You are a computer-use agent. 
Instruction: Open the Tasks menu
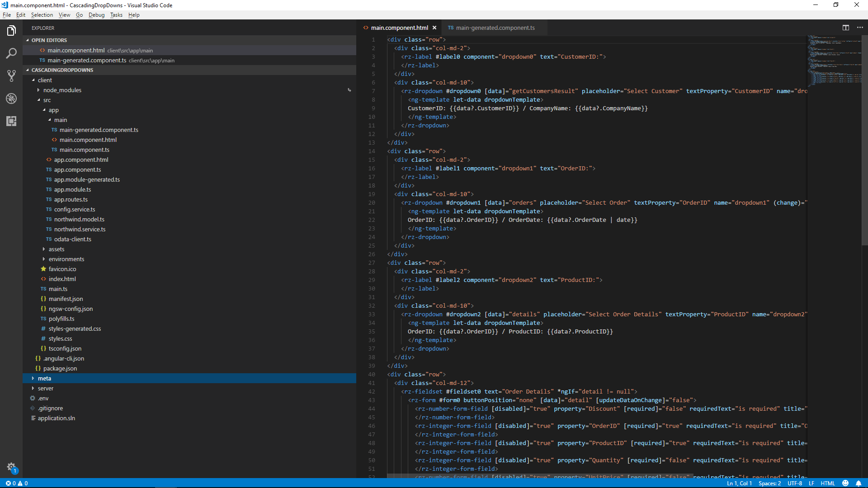pos(116,15)
